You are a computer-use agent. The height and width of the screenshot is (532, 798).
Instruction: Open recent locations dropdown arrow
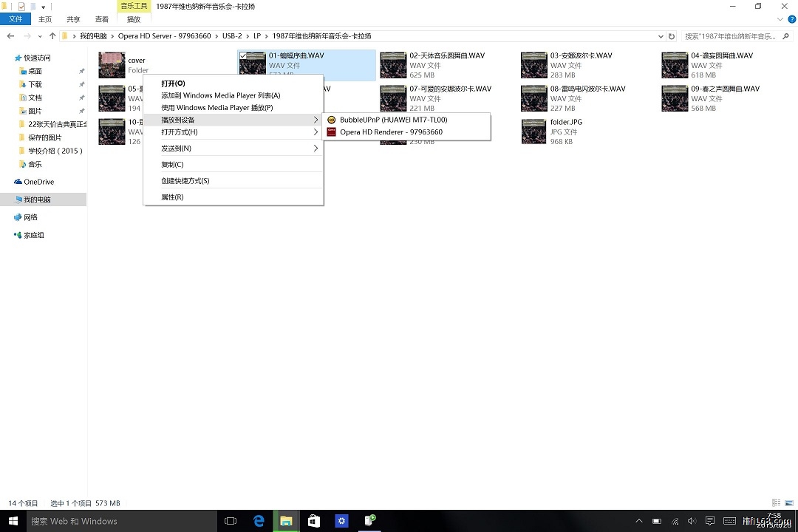[x=41, y=36]
